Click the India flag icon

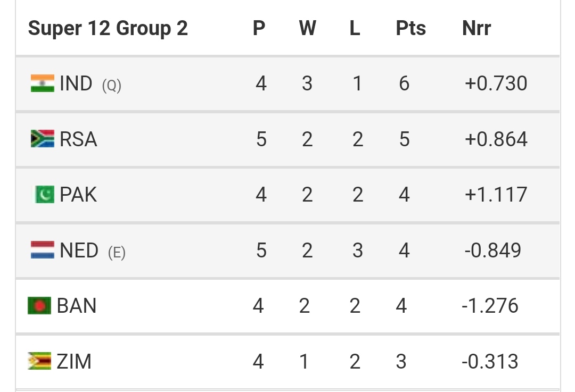tap(43, 83)
